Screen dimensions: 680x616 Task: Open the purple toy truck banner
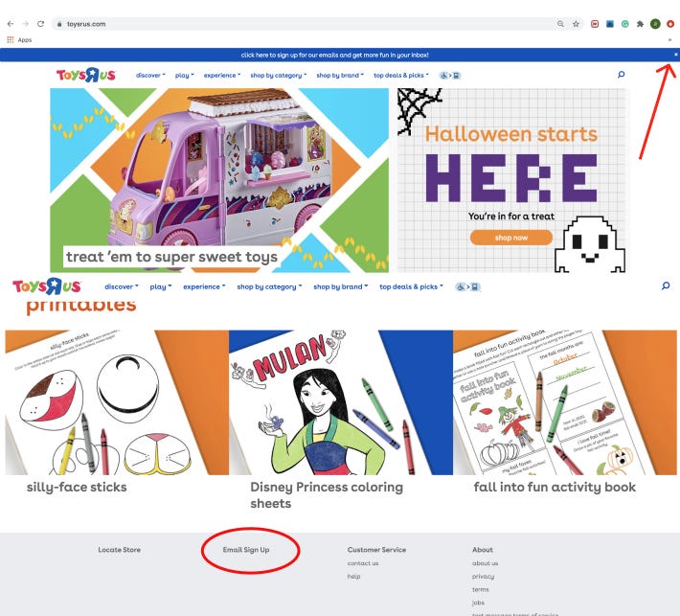point(219,180)
